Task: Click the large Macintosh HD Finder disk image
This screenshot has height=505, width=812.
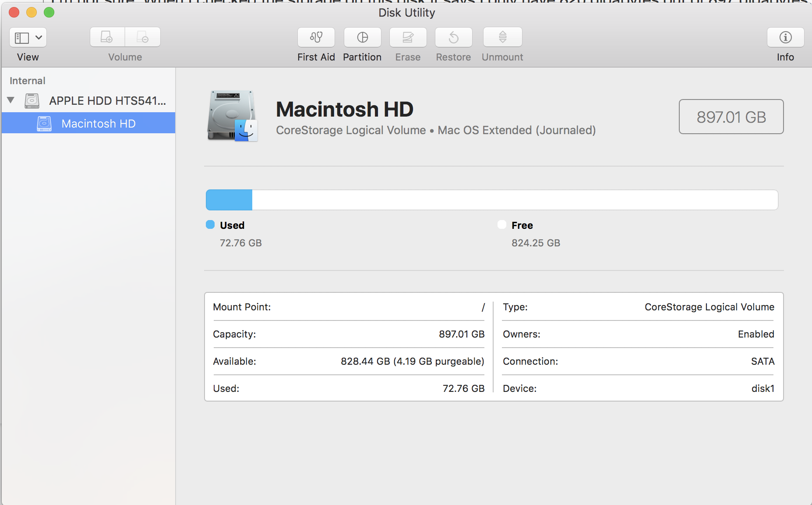Action: coord(232,116)
